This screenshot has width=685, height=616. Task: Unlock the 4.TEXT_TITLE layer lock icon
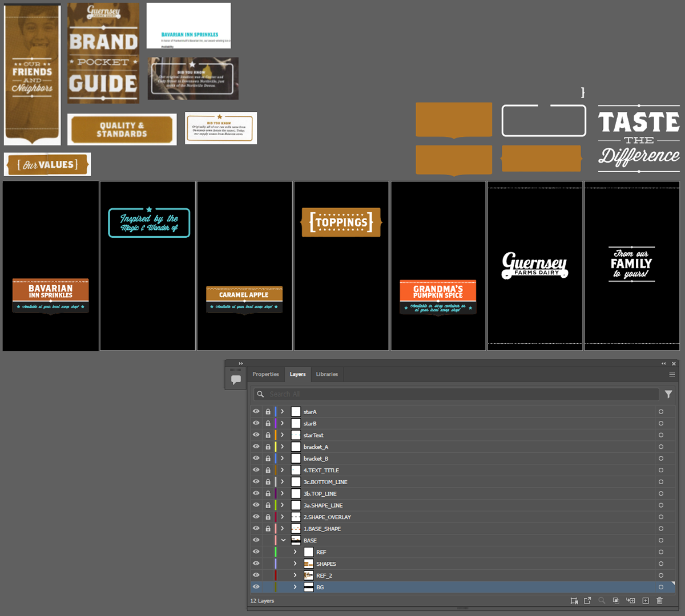(268, 471)
